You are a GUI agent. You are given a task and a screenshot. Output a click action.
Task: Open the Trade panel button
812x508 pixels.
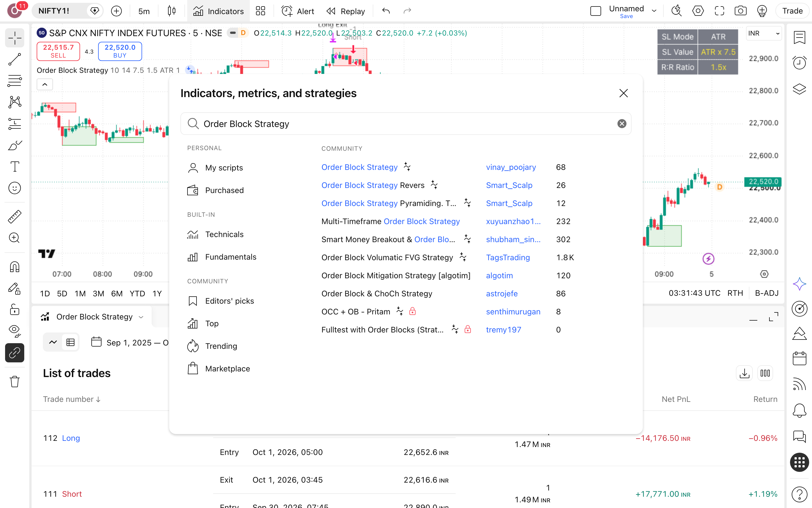tap(792, 11)
